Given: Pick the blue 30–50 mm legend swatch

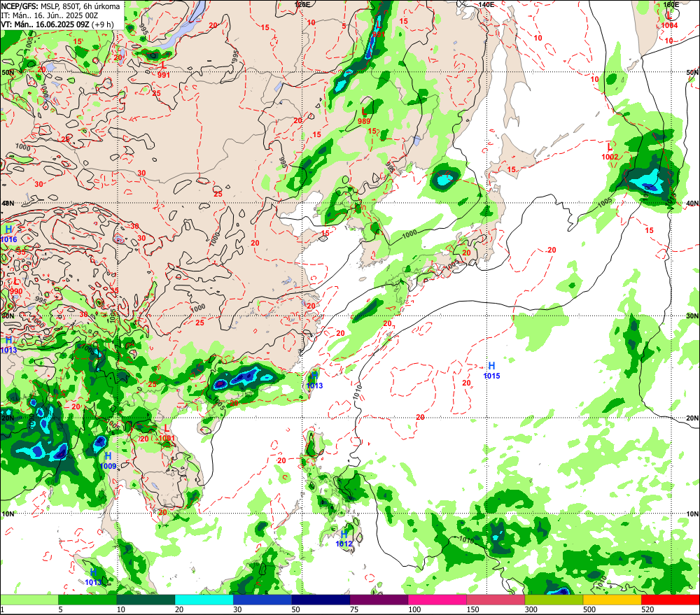Looking at the screenshot, I should 262,600.
